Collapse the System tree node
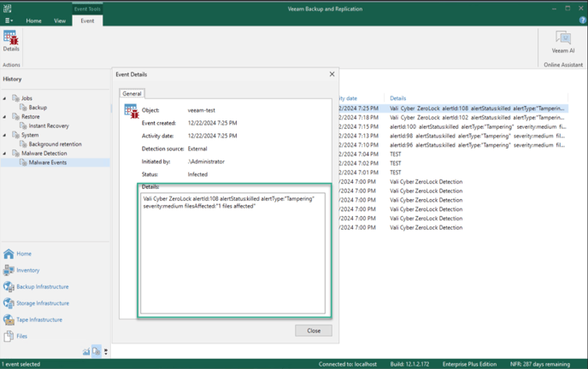Image resolution: width=588 pixels, height=369 pixels. tap(4, 135)
